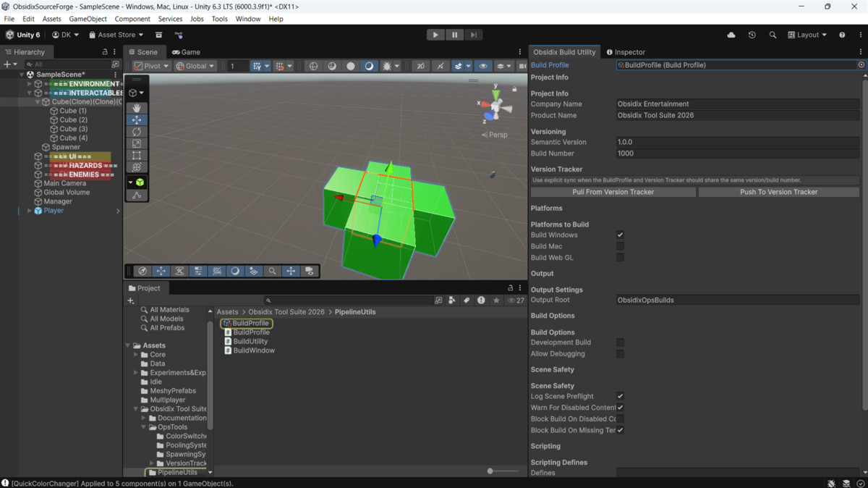Toggle Build Windows checkbox
Viewport: 868px width, 488px height.
[620, 235]
